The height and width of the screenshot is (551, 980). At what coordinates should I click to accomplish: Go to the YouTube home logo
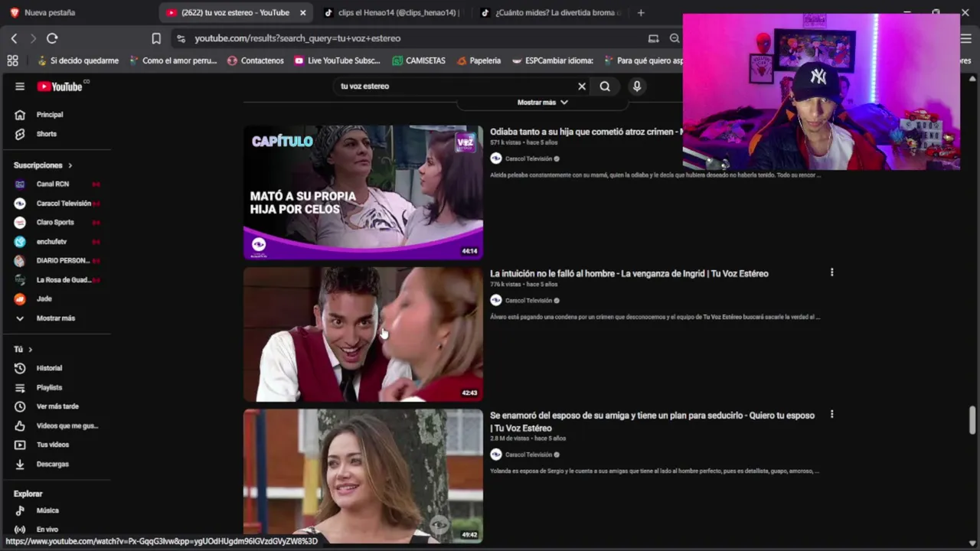(60, 86)
